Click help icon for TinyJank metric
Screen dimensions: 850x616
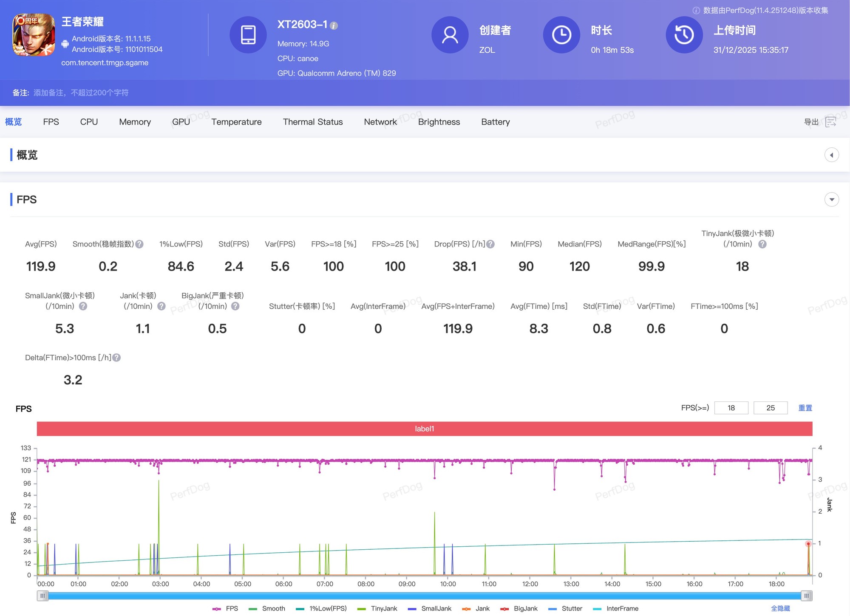762,244
